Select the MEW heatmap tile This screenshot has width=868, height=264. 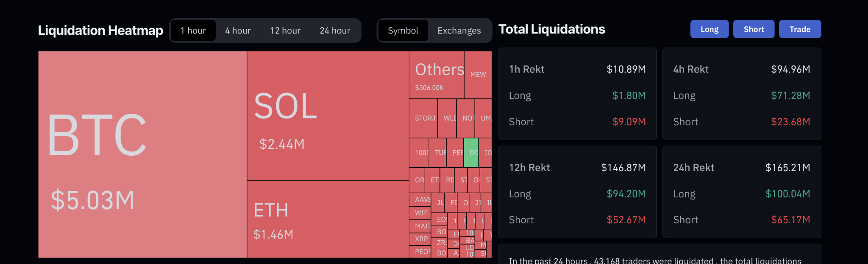pyautogui.click(x=478, y=75)
